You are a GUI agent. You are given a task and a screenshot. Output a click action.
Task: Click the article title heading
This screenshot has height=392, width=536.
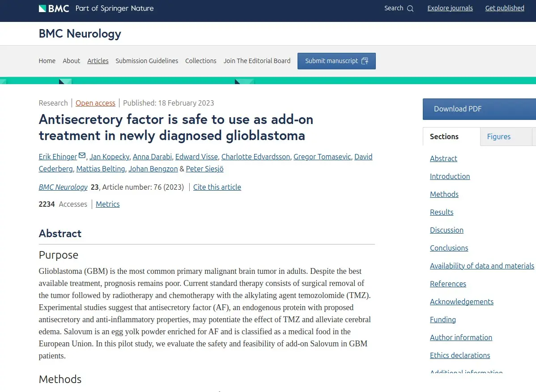point(176,128)
